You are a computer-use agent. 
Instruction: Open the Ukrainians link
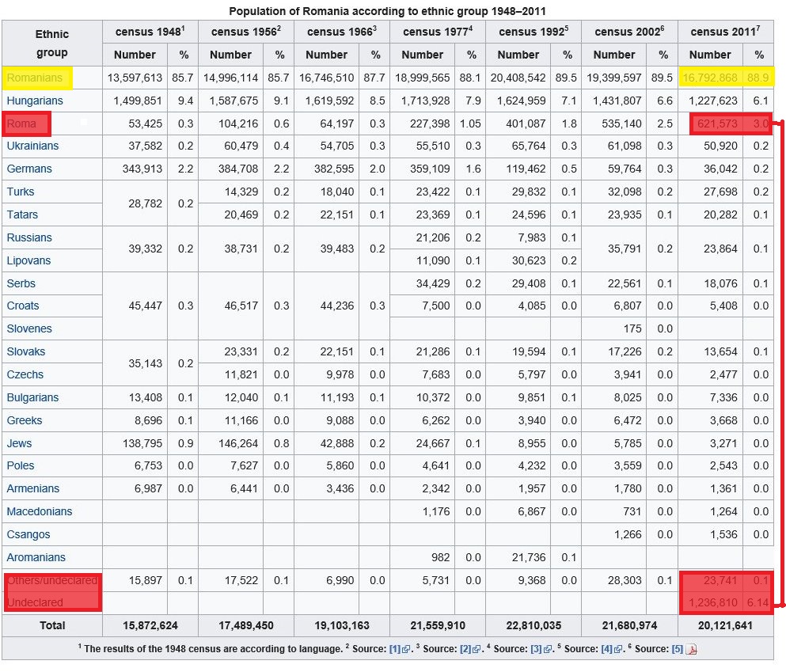pos(32,146)
